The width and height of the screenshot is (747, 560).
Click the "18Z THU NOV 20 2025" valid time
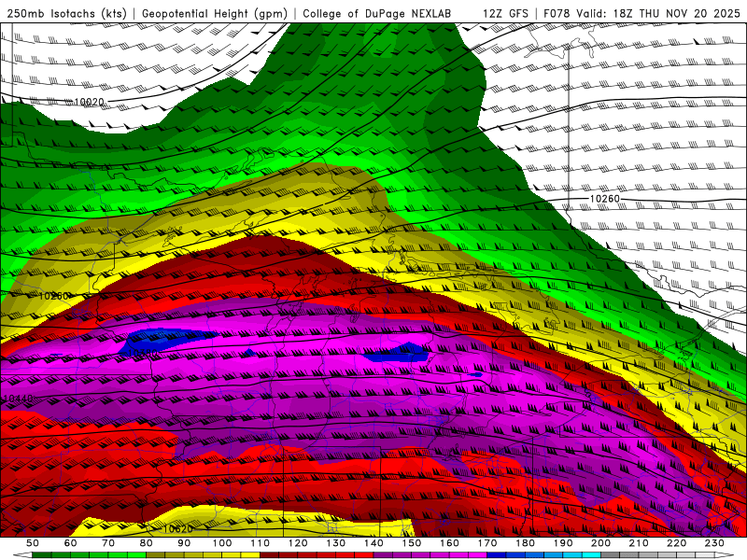coord(677,14)
